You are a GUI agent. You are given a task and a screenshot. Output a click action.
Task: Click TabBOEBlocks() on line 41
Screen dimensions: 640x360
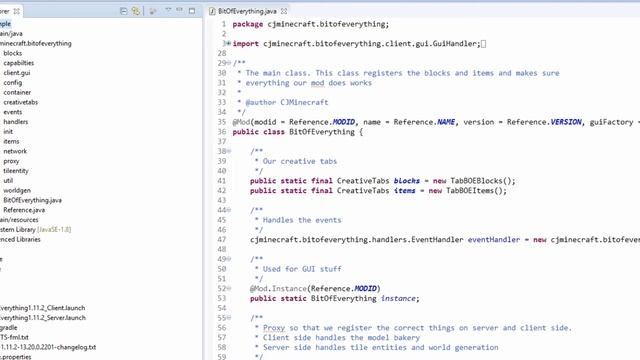coord(480,181)
